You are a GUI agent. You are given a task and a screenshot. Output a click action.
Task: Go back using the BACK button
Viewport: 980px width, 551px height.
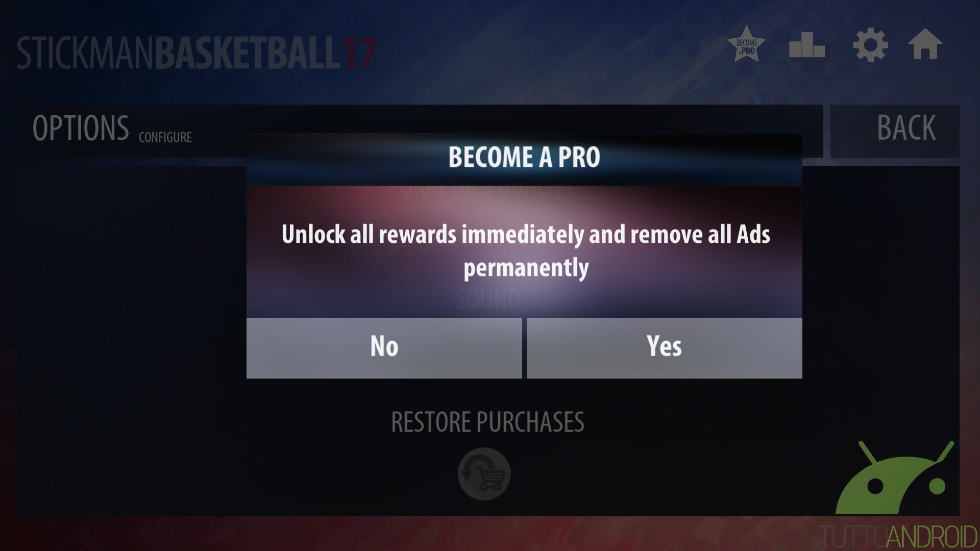coord(895,131)
